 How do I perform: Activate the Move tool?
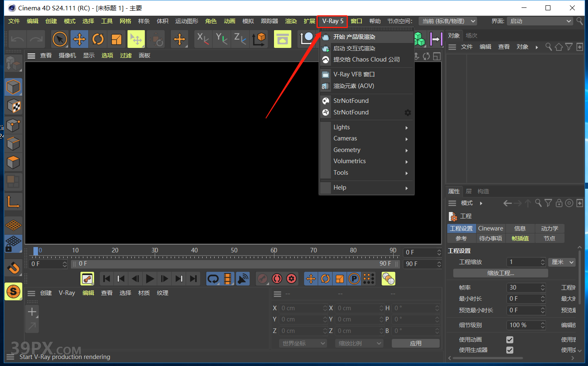click(79, 39)
